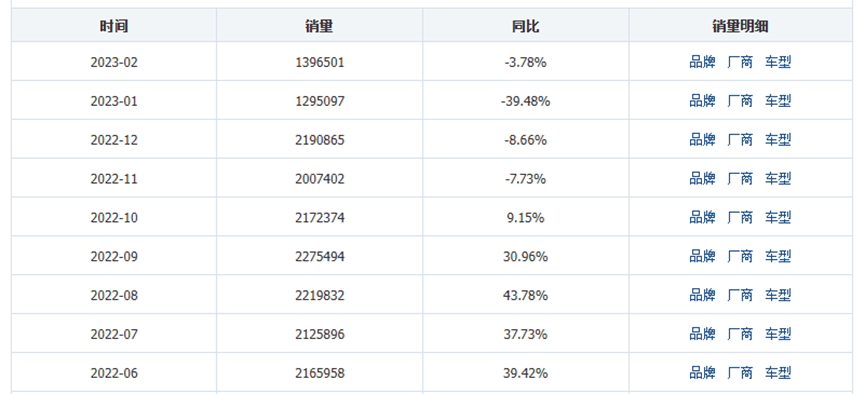Open 品牌 link in 2022-12 row
This screenshot has height=394, width=865.
pyautogui.click(x=702, y=140)
